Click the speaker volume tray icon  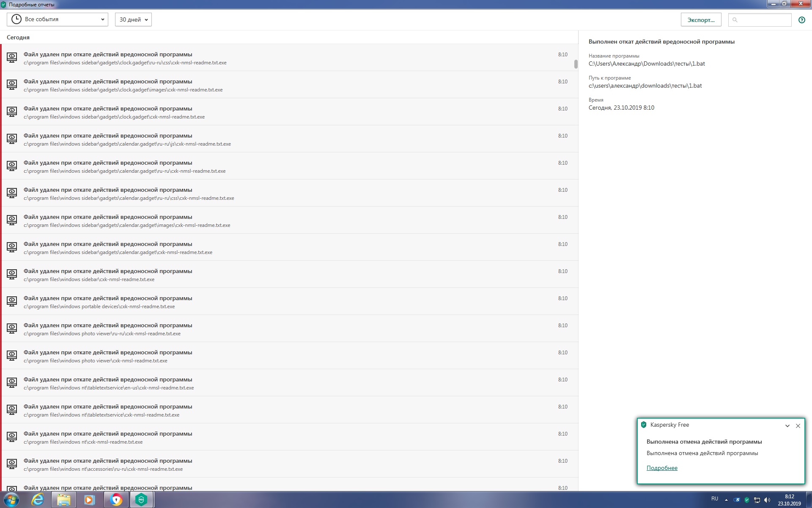[767, 500]
